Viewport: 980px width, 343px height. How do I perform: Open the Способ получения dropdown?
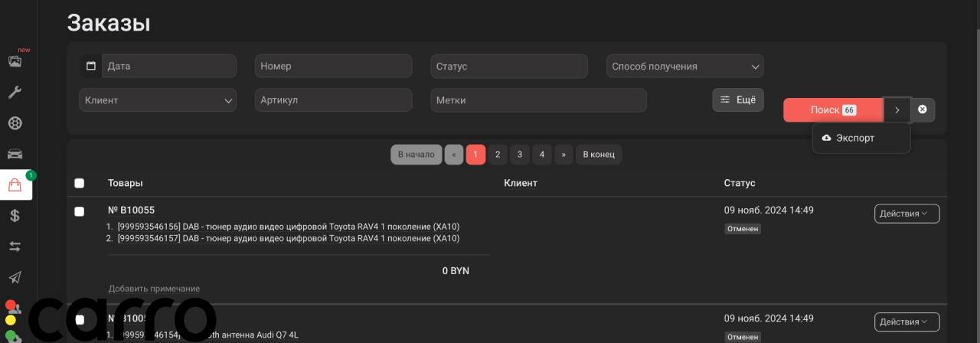pyautogui.click(x=685, y=66)
